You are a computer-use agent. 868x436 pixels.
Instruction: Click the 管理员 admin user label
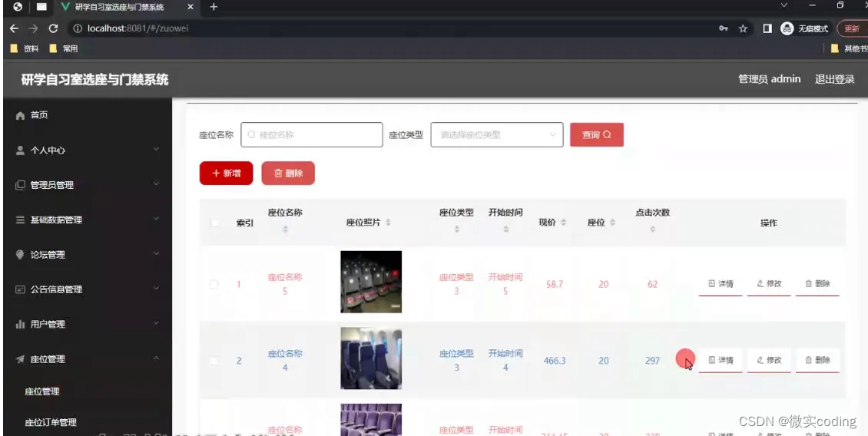[x=770, y=79]
